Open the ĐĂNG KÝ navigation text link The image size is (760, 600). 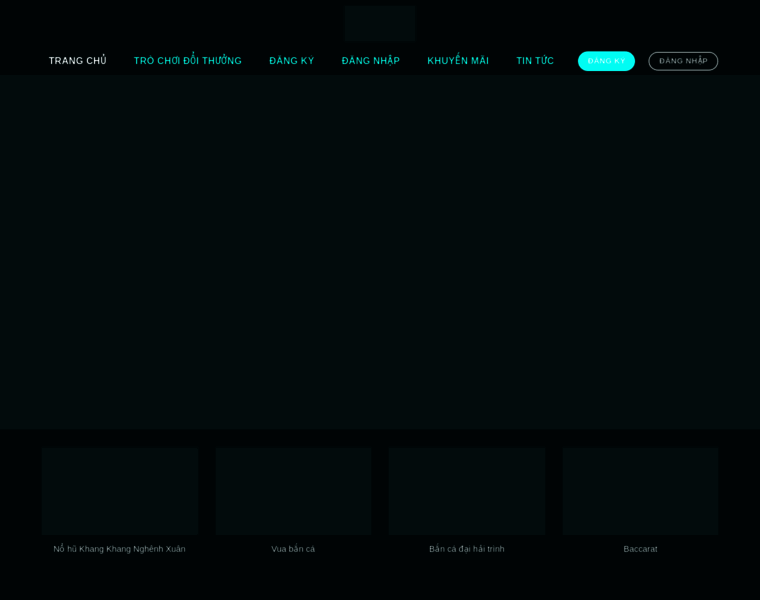pos(291,61)
